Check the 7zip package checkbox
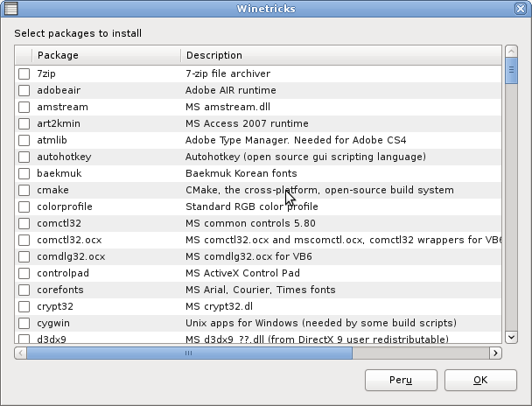The height and width of the screenshot is (406, 532). (x=24, y=74)
